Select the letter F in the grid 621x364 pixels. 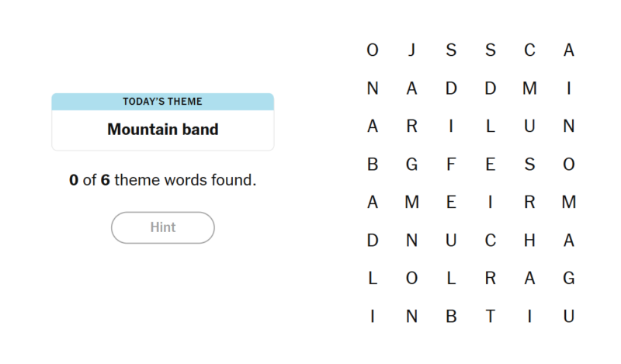(x=451, y=165)
